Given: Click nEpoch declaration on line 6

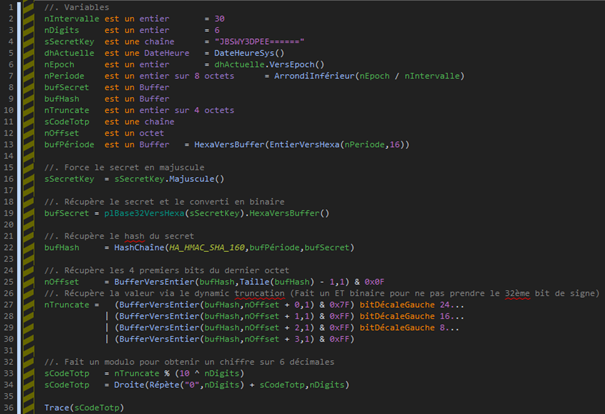Looking at the screenshot, I should coord(59,64).
